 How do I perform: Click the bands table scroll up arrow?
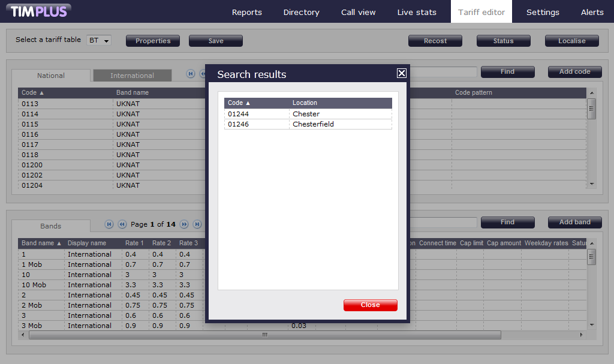coord(592,243)
